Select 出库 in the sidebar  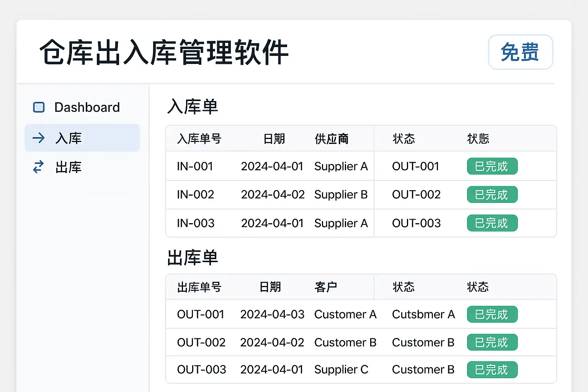(68, 167)
